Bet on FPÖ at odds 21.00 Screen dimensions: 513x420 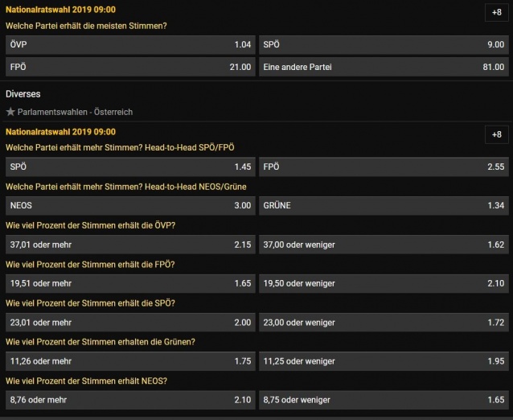(x=130, y=67)
